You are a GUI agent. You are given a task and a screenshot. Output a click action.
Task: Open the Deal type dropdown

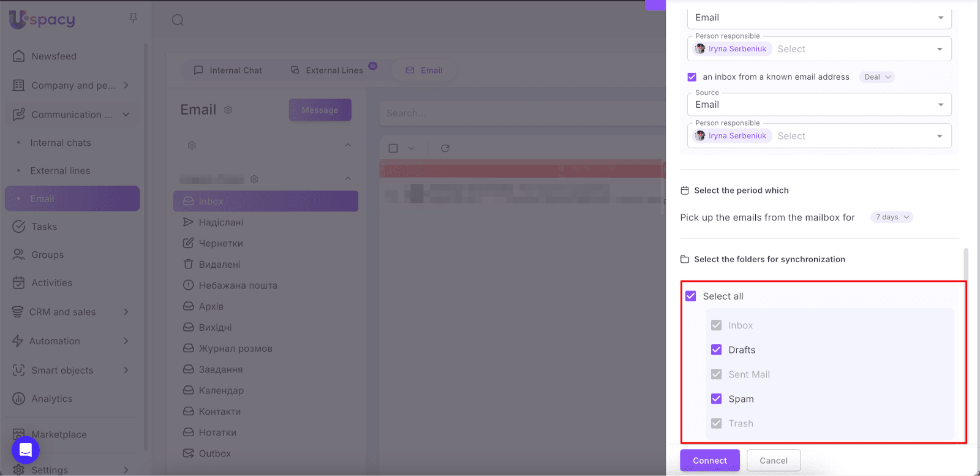(x=877, y=77)
